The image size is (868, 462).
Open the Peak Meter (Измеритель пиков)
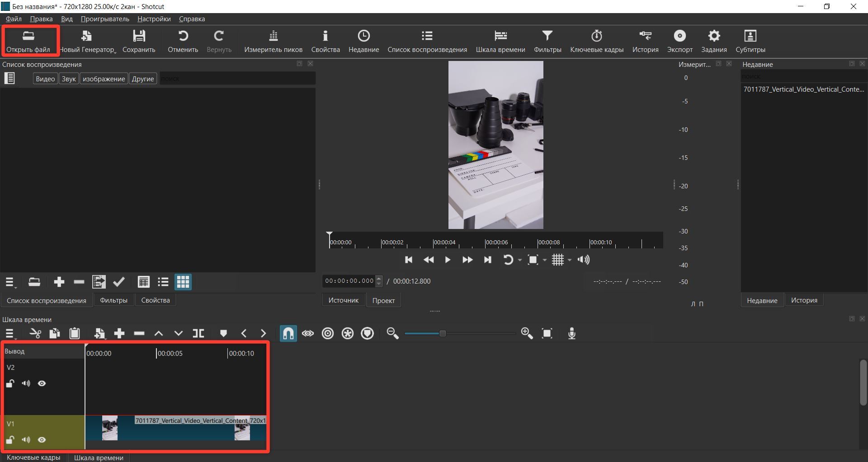(x=273, y=41)
